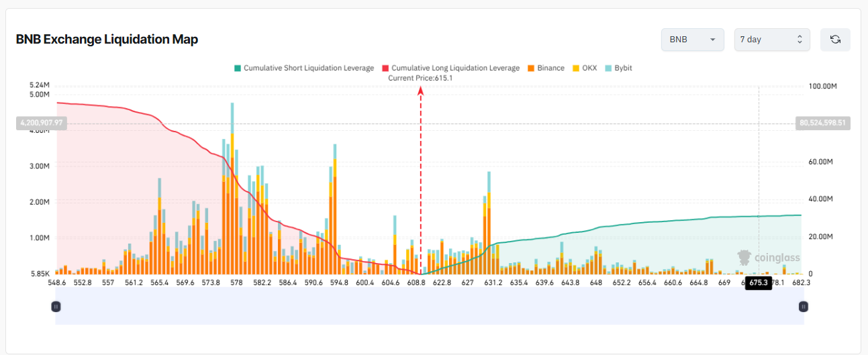This screenshot has height=355, width=868.
Task: Grab the right zoom slider handle
Action: 803,307
